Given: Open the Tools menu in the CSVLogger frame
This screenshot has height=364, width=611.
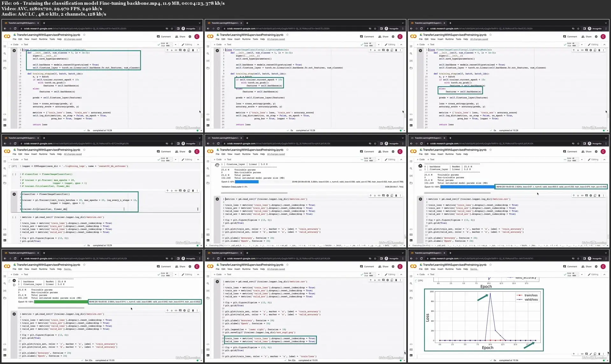Looking at the screenshot, I should coord(52,154).
